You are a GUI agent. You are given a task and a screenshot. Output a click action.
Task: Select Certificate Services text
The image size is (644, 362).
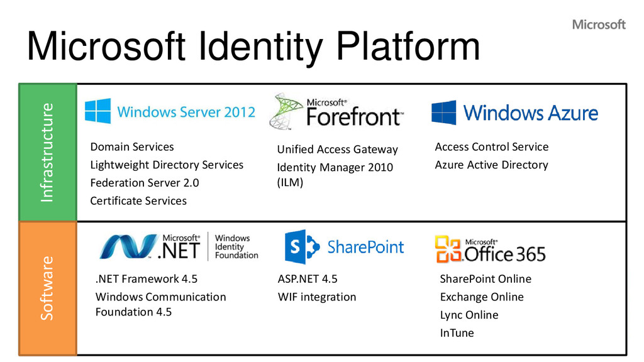138,200
